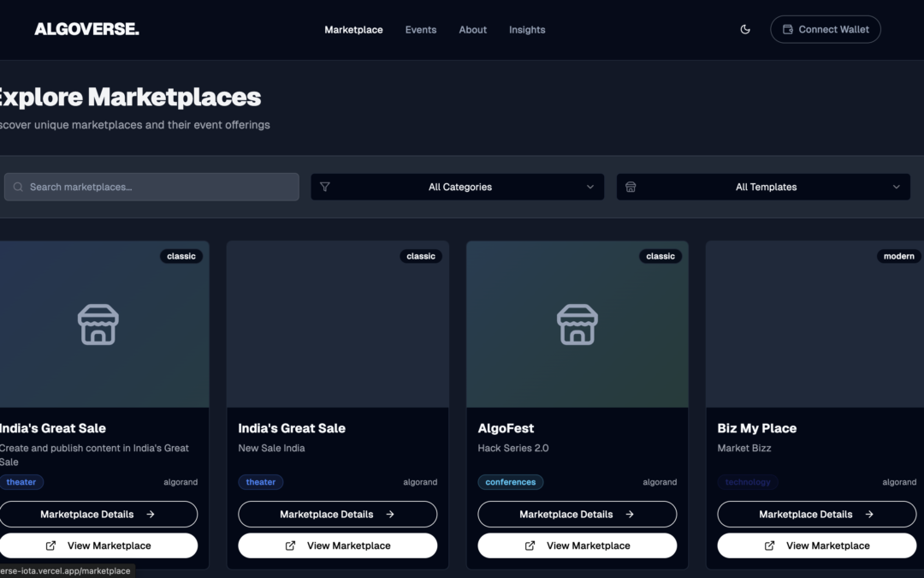Screen dimensions: 924x578
Task: Click the search magnifier icon
Action: pos(18,187)
